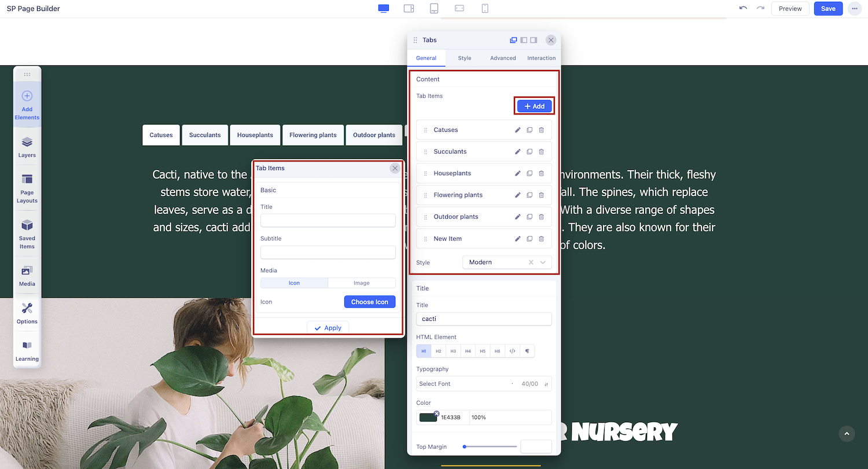Undo the last change

click(743, 8)
